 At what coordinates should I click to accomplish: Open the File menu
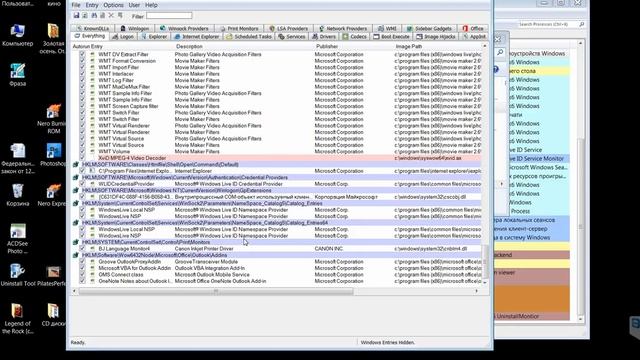(76, 5)
